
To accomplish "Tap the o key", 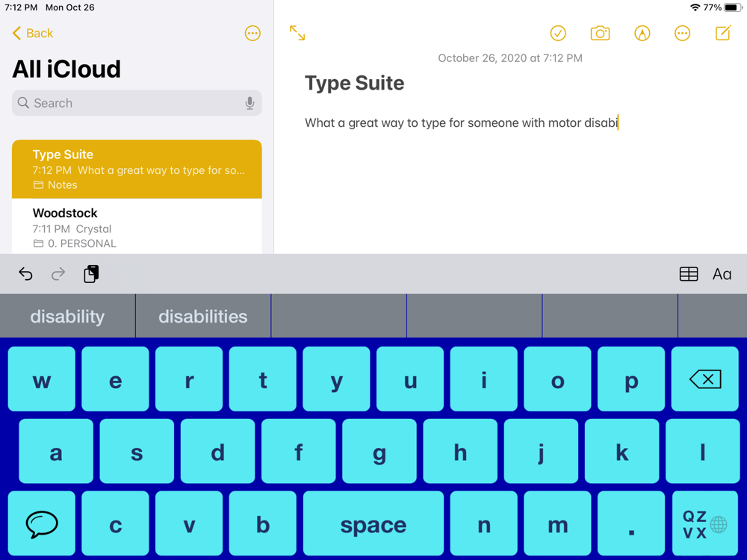I will pyautogui.click(x=557, y=379).
